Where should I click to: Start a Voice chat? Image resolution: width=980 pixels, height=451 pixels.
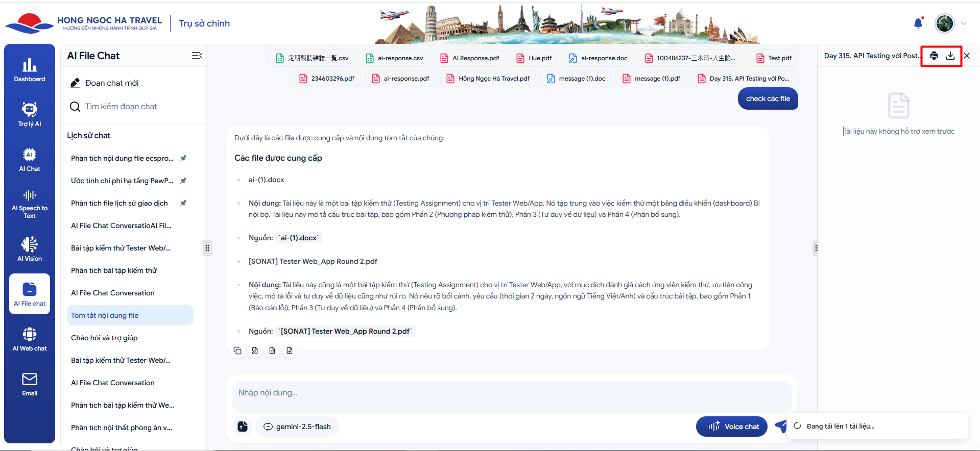pyautogui.click(x=731, y=427)
